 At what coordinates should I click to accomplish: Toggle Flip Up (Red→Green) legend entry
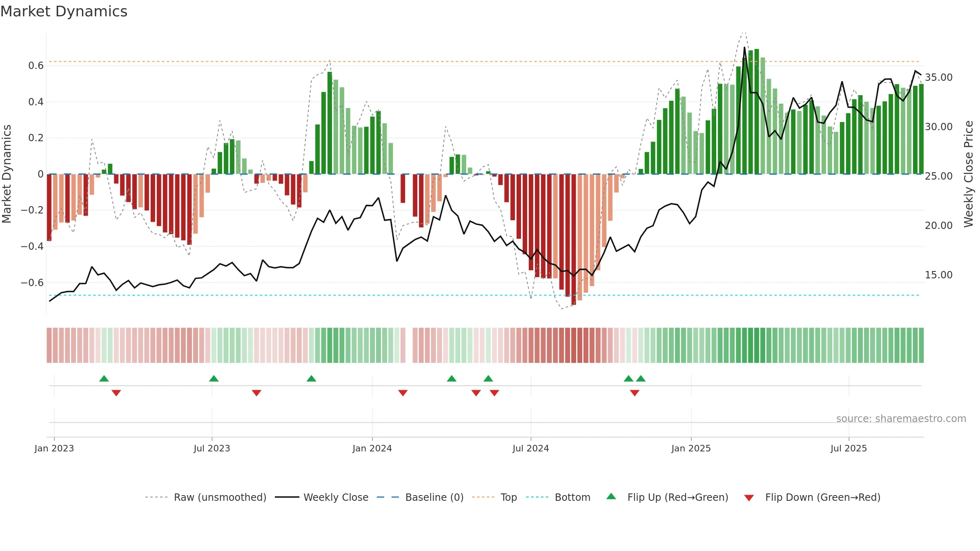(667, 497)
